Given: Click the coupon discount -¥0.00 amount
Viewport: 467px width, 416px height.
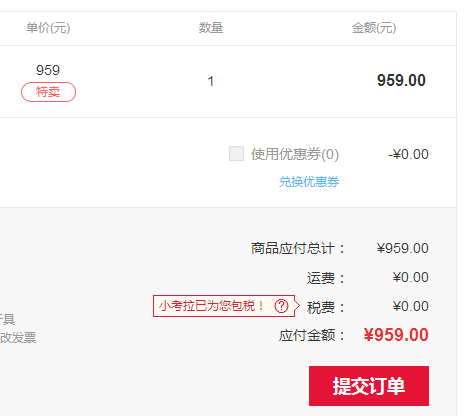Looking at the screenshot, I should coord(408,154).
